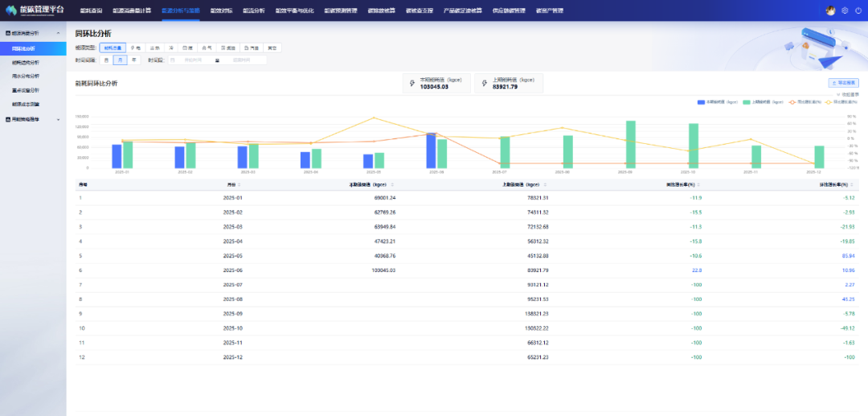868x416 pixels.
Task: Toggle the blue 本期能耗值 legend swatch
Action: click(702, 102)
